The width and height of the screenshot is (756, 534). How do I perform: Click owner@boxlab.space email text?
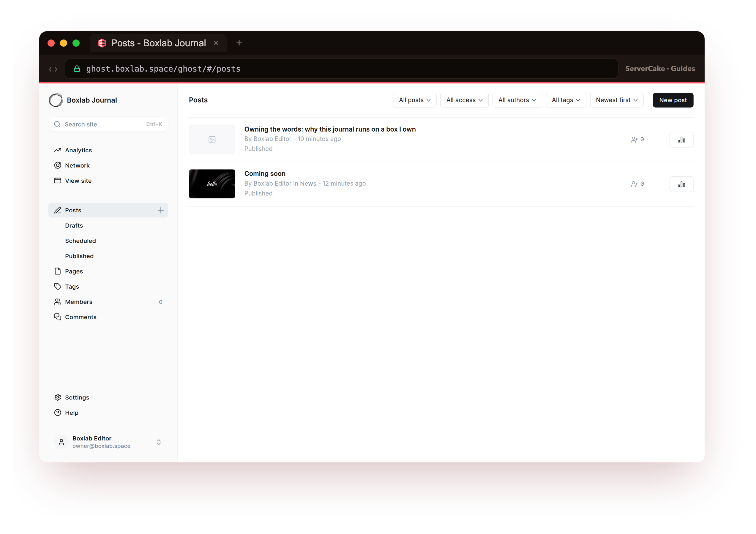[x=101, y=446]
